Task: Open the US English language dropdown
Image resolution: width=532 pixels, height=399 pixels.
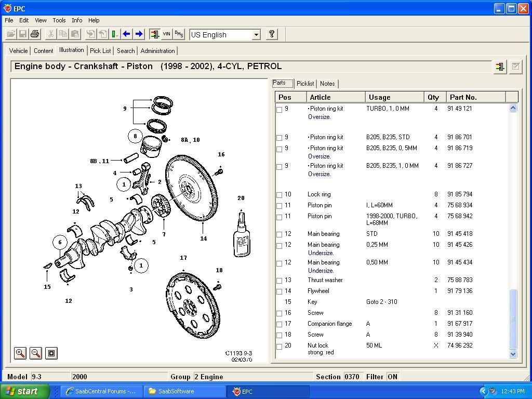Action: tap(257, 34)
